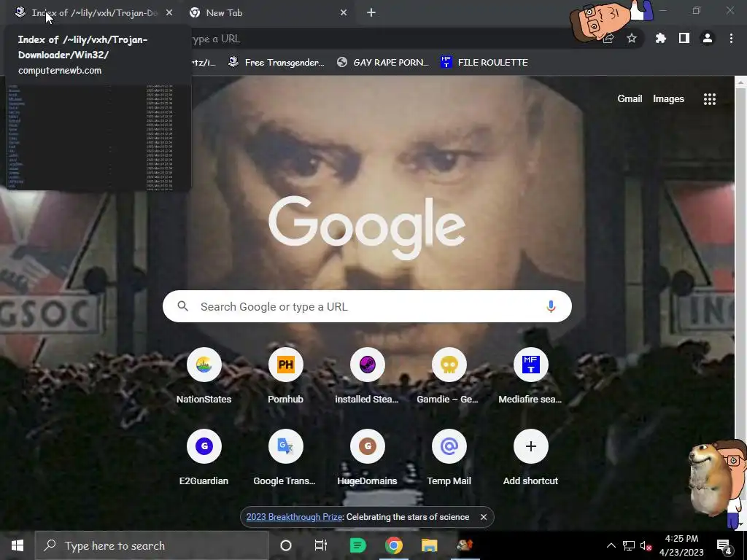Click the page scrollbar up arrow
The image size is (747, 560).
tap(741, 82)
